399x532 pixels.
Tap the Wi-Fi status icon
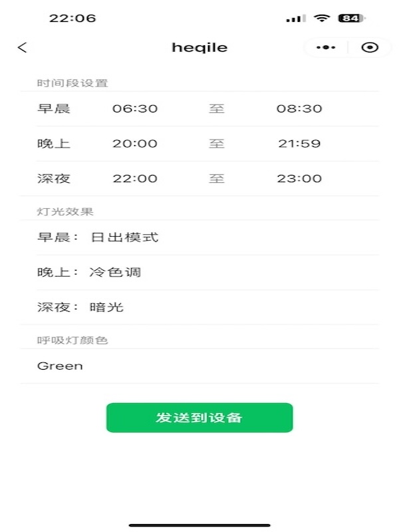pos(323,18)
